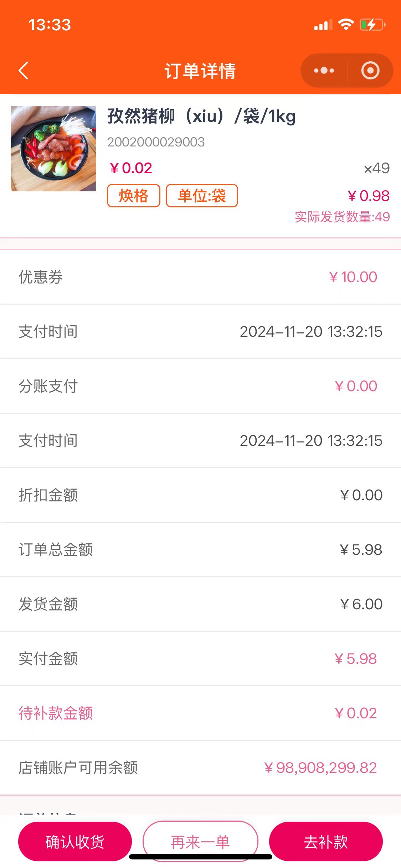Screen dimensions: 401x868
Task: Tap the battery charging icon
Action: click(372, 25)
